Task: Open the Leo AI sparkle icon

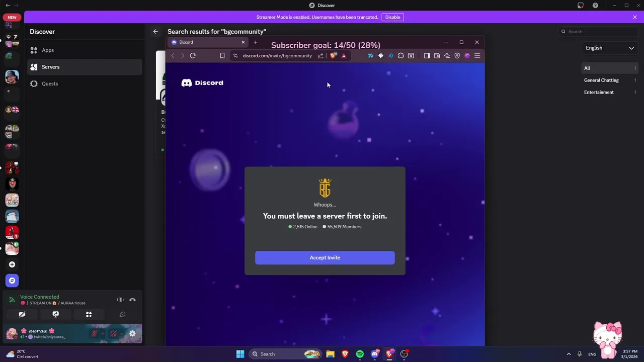Action: (x=447, y=56)
